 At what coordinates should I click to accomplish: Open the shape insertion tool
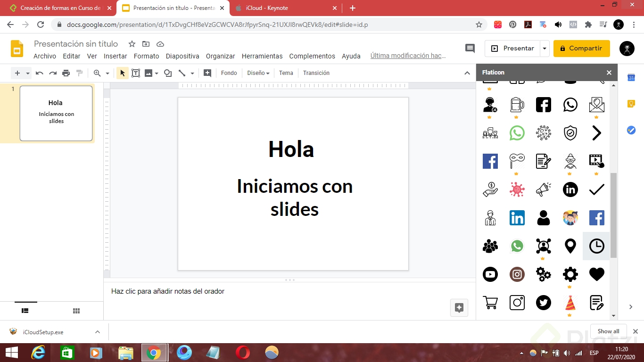coord(168,73)
